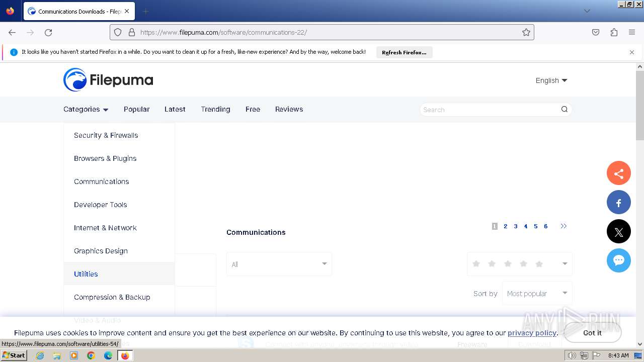
Task: Open the privacy policy link
Action: pyautogui.click(x=532, y=333)
